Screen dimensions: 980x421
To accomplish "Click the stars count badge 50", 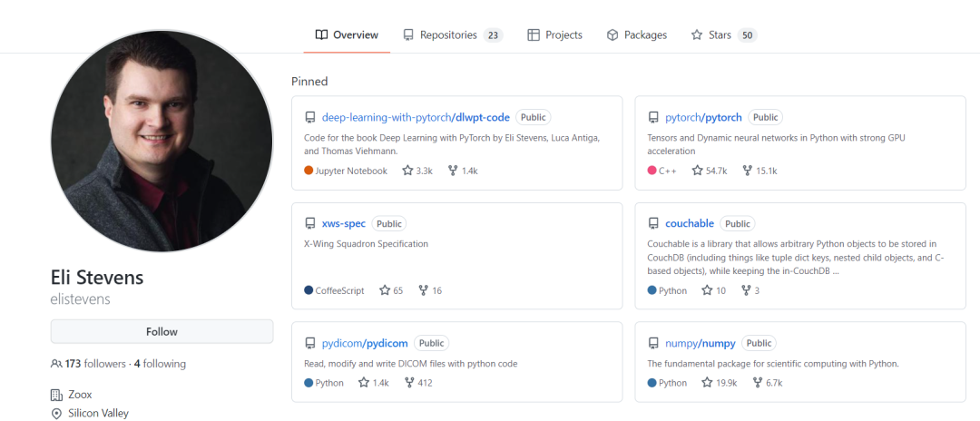I will pos(748,35).
